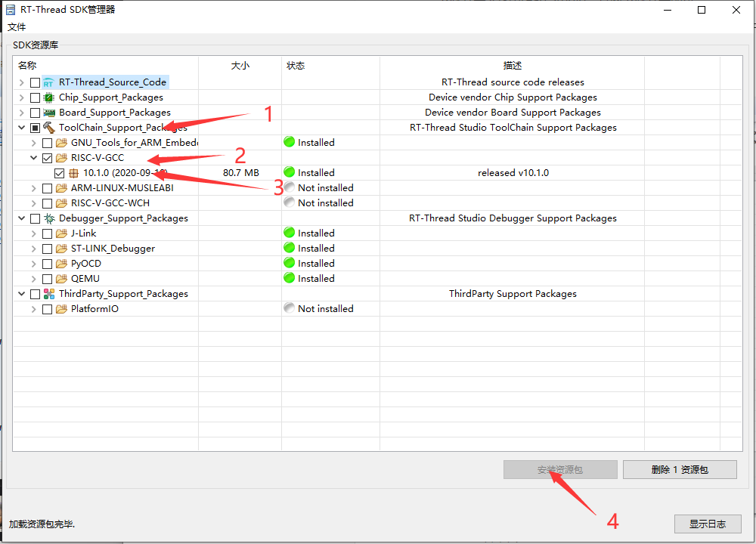This screenshot has width=756, height=544.
Task: Select the 80.7 MB size cell
Action: tap(241, 173)
